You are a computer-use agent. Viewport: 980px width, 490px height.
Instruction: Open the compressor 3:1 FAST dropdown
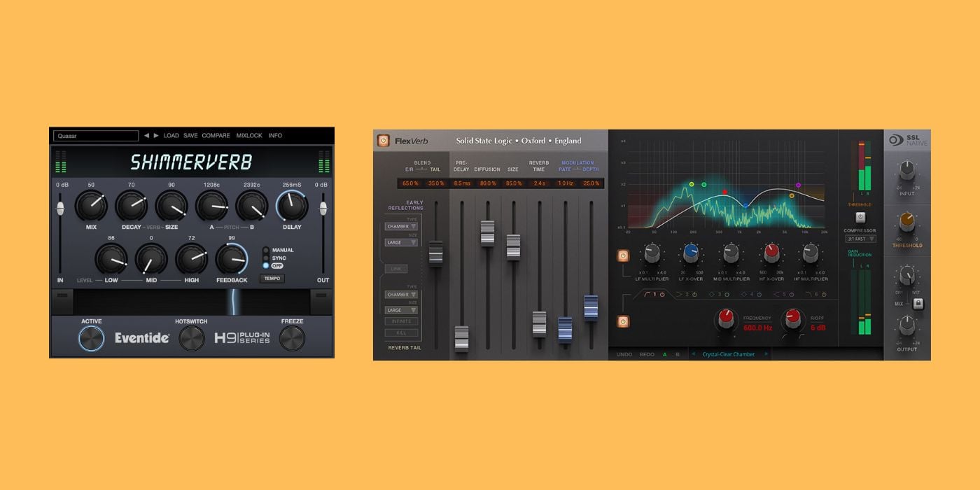tap(860, 239)
